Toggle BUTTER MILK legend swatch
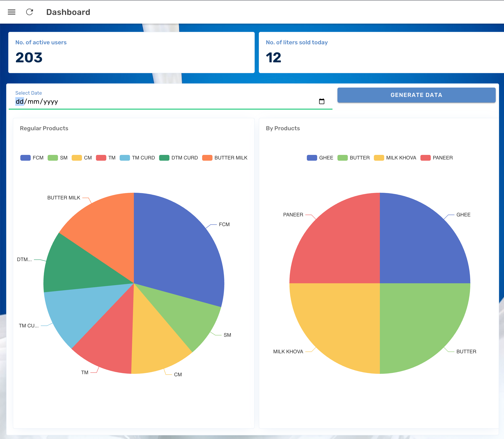The image size is (504, 439). [x=207, y=158]
